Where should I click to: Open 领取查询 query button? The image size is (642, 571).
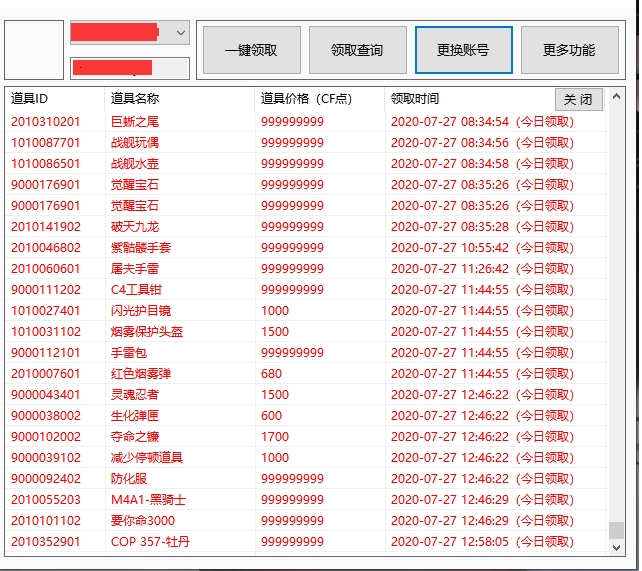point(357,50)
